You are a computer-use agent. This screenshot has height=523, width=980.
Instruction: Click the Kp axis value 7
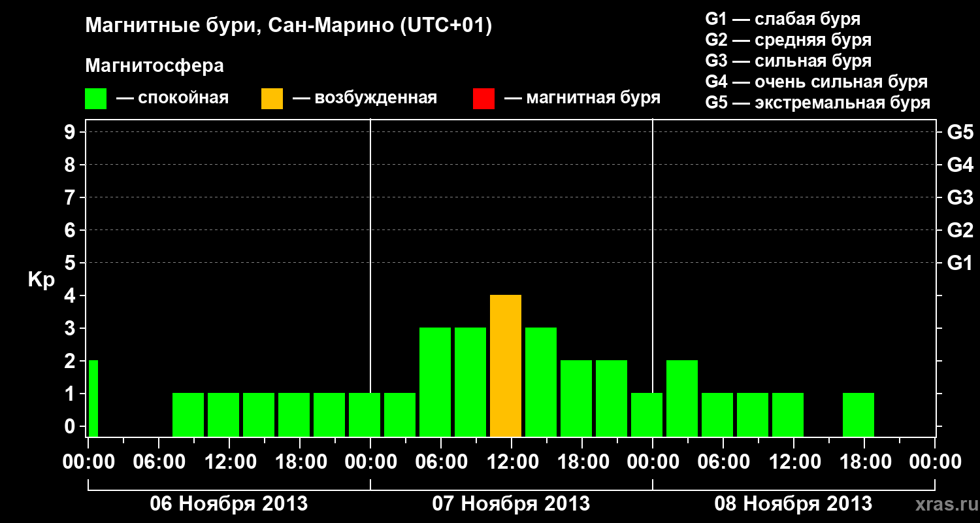[71, 197]
